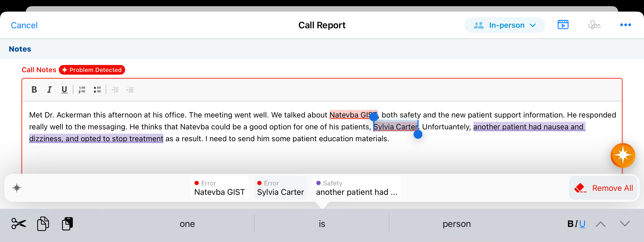Tap the orange AI sparkle floating button
644x242 pixels.
[623, 155]
